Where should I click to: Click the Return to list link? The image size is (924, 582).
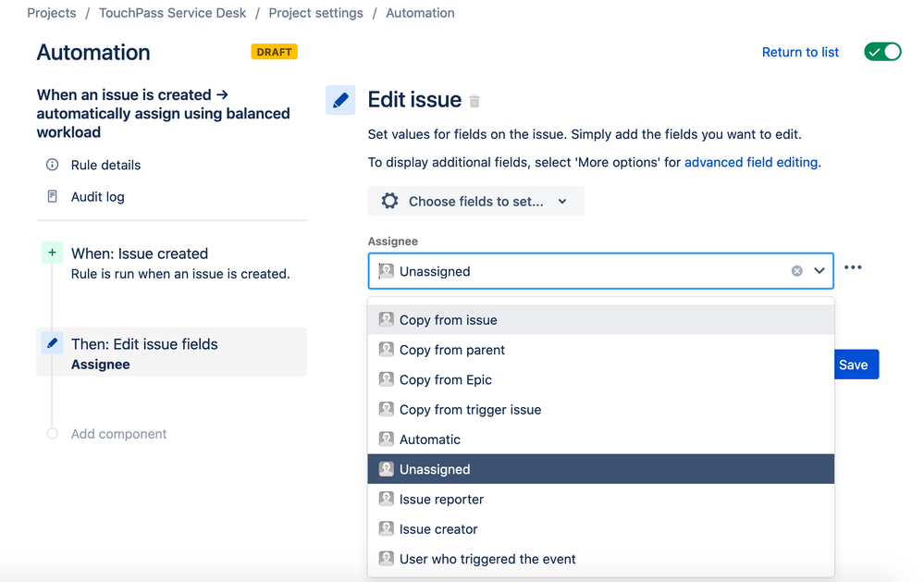800,52
